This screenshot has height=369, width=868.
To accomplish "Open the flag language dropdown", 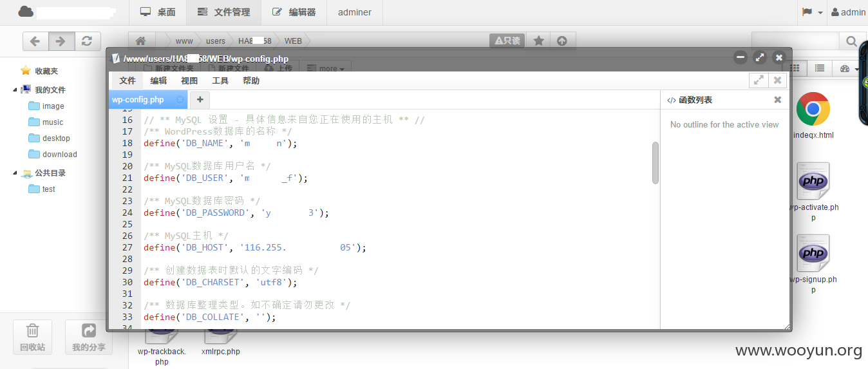I will 812,12.
